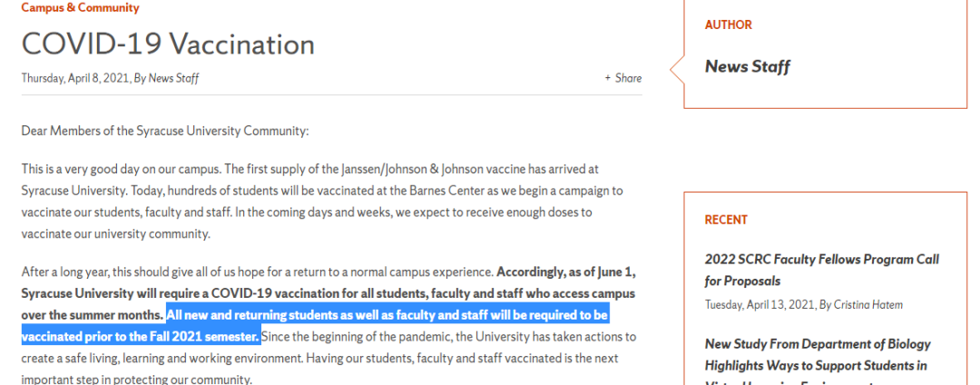Expand the Share options
This screenshot has height=385, width=980.
point(623,78)
